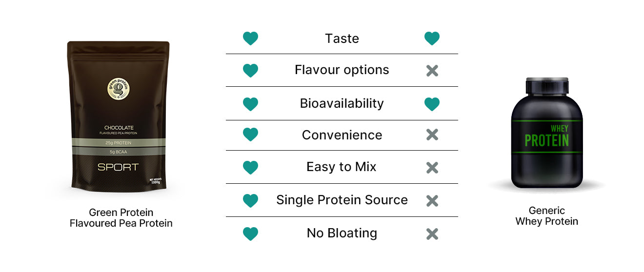This screenshot has height=272, width=644.
Task: Click the Easy to Mix label
Action: 342,167
